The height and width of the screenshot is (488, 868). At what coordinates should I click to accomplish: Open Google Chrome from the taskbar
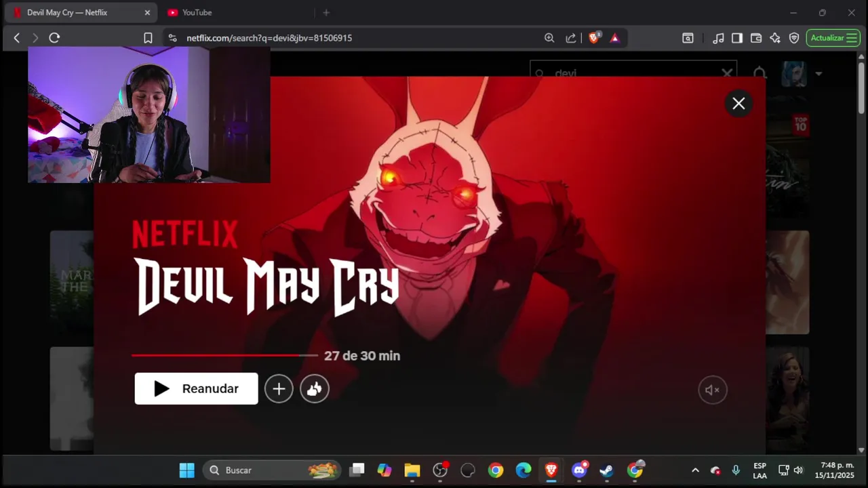pos(496,470)
